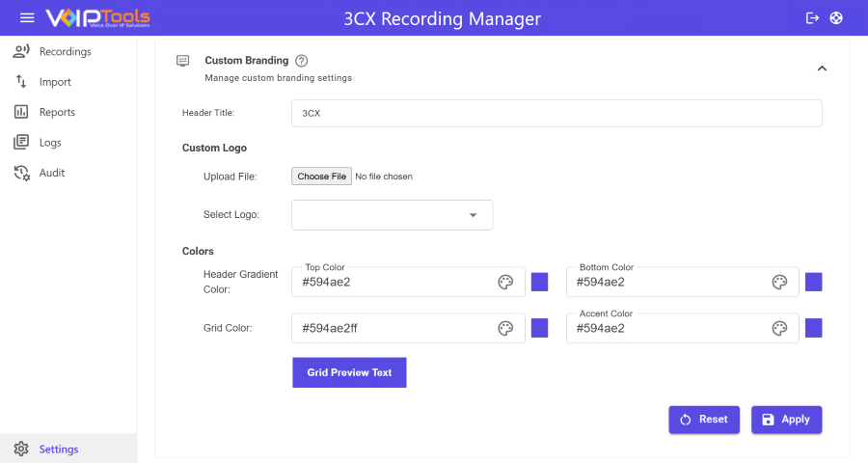Open Reports from the sidebar
Image resolution: width=868 pixels, height=463 pixels.
[x=57, y=112]
